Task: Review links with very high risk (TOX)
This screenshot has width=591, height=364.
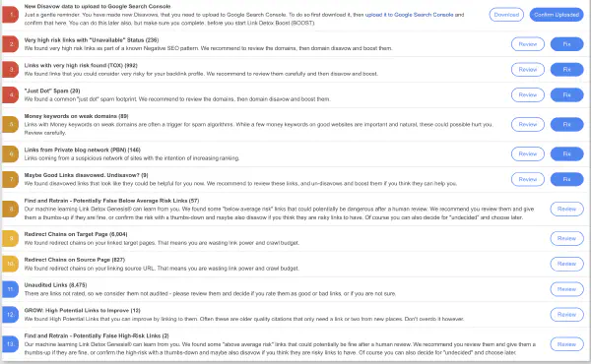Action: [528, 70]
